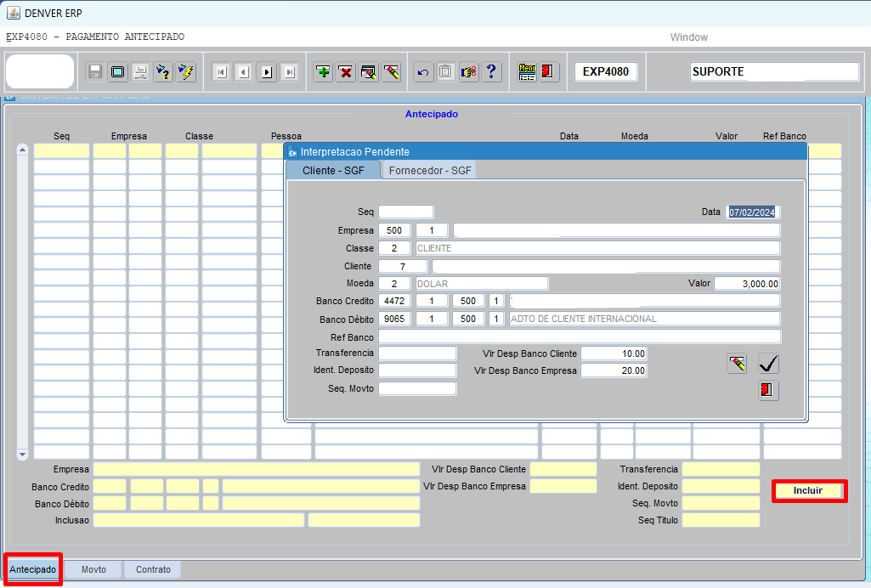Click the Transferencia field in dialog
This screenshot has width=871, height=588.
(418, 353)
